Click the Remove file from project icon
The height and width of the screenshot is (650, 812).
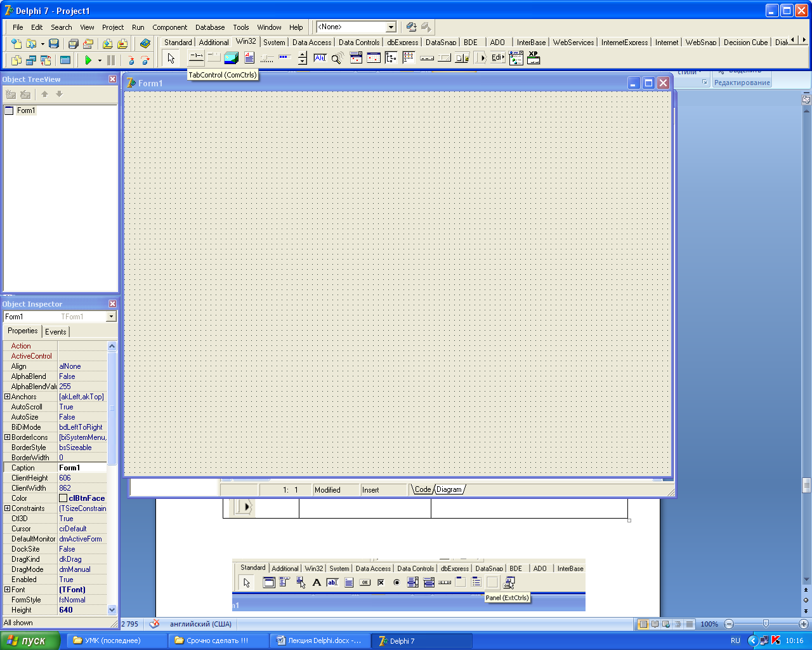122,44
